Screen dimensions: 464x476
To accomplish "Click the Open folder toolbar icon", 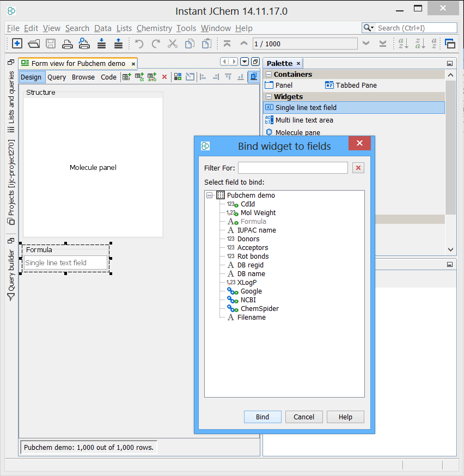I will pos(34,44).
